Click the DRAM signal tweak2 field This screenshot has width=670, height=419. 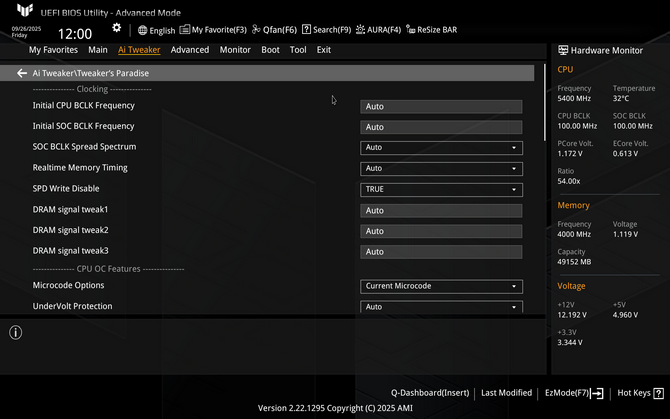pos(441,231)
